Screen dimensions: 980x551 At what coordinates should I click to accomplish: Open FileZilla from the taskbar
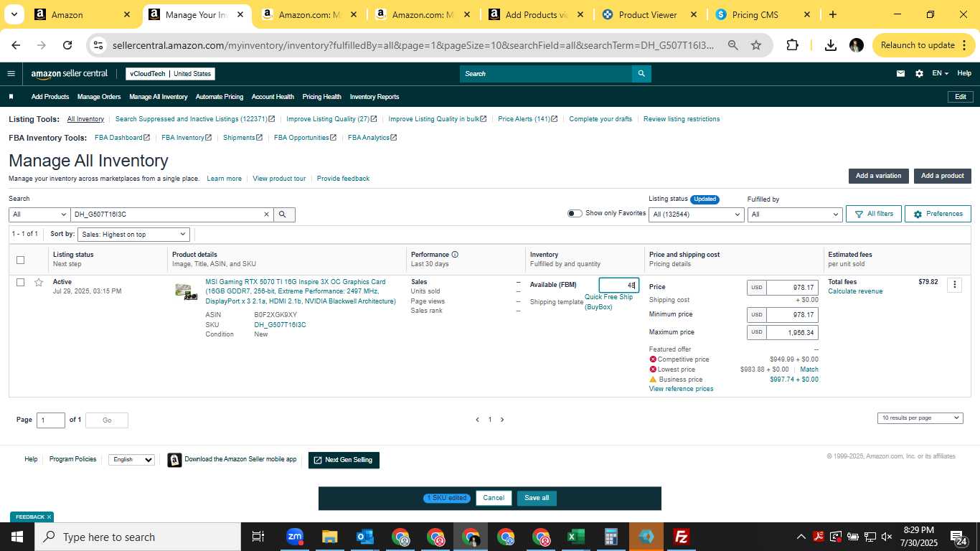(x=681, y=537)
